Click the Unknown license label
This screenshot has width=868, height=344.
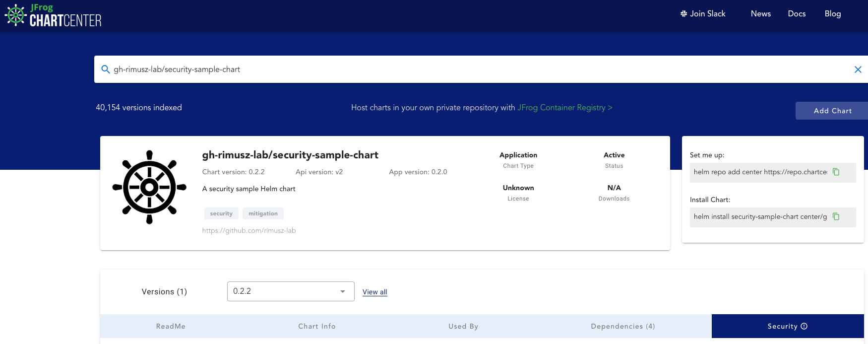coord(518,188)
